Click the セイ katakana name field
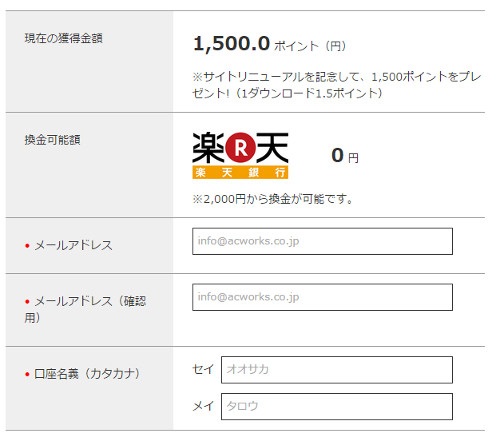Screen dimensions: 500x441 (337, 370)
